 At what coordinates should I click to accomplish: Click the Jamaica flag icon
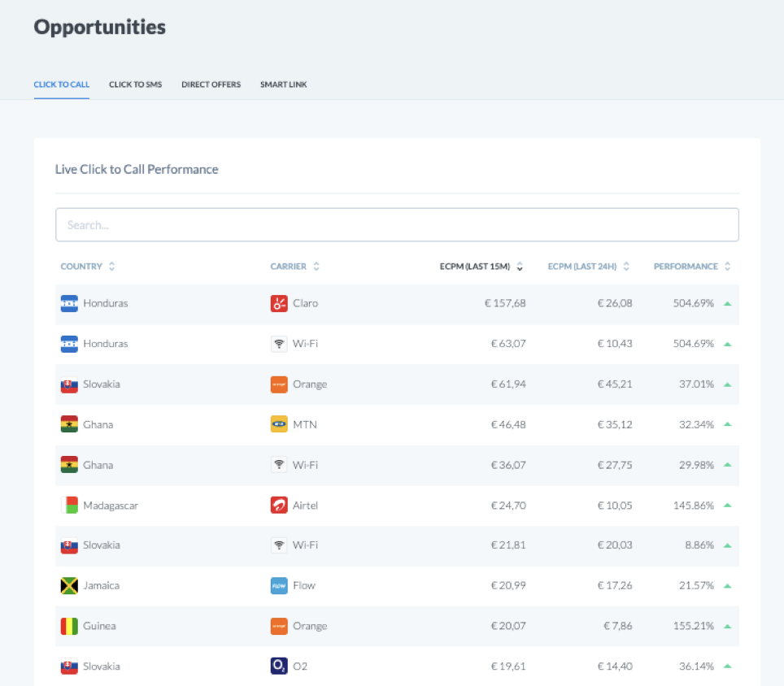(x=69, y=585)
